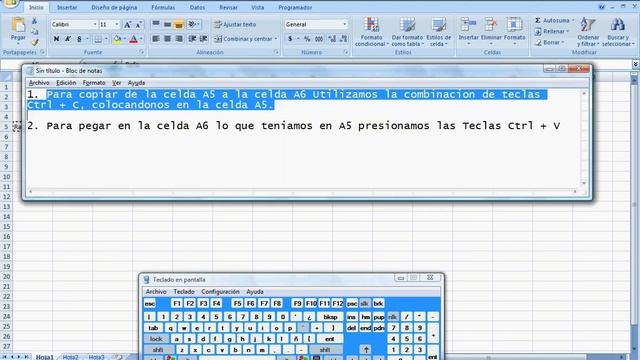Increase the cell indent
This screenshot has height=360, width=640.
coord(204,39)
